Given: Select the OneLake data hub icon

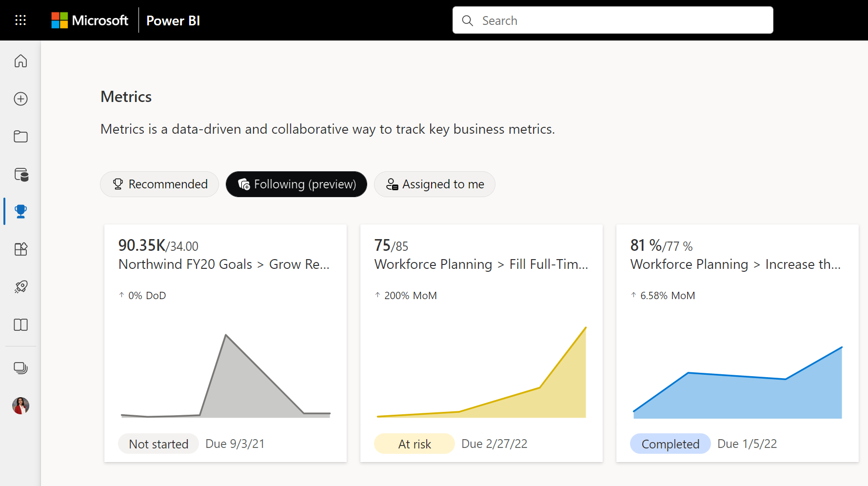Looking at the screenshot, I should click(x=20, y=175).
